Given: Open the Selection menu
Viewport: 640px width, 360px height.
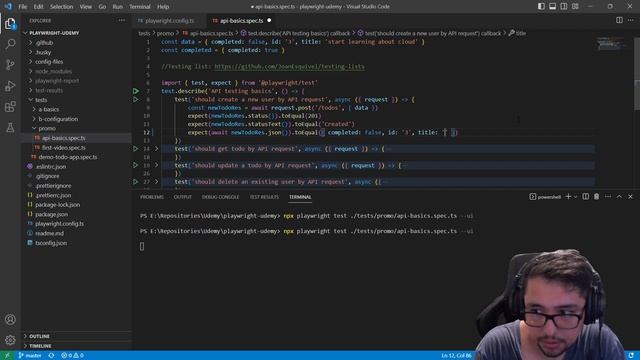Looking at the screenshot, I should coord(61,7).
